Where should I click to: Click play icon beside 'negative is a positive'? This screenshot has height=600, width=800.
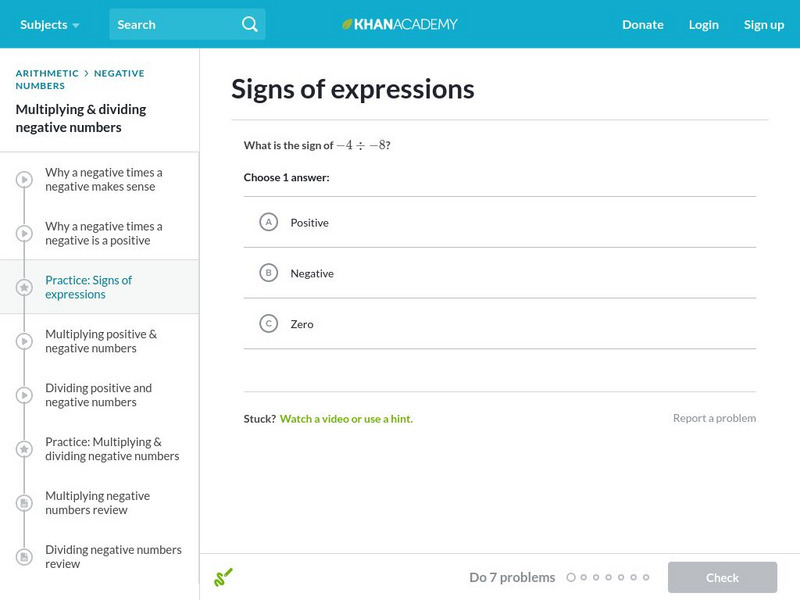tap(25, 234)
